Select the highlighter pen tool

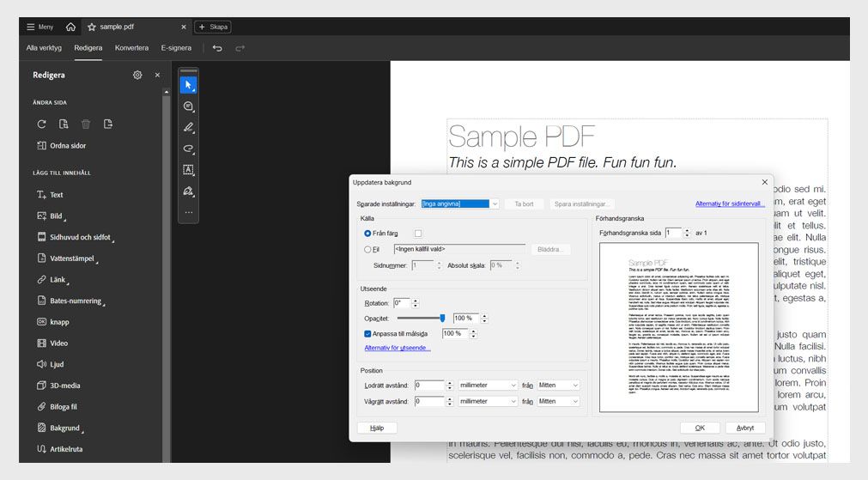click(x=188, y=127)
